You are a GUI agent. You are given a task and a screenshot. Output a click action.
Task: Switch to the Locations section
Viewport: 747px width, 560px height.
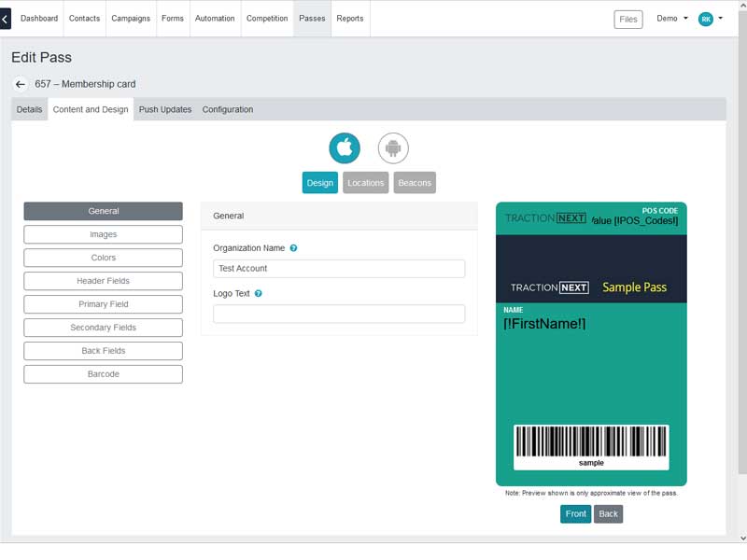coord(365,183)
